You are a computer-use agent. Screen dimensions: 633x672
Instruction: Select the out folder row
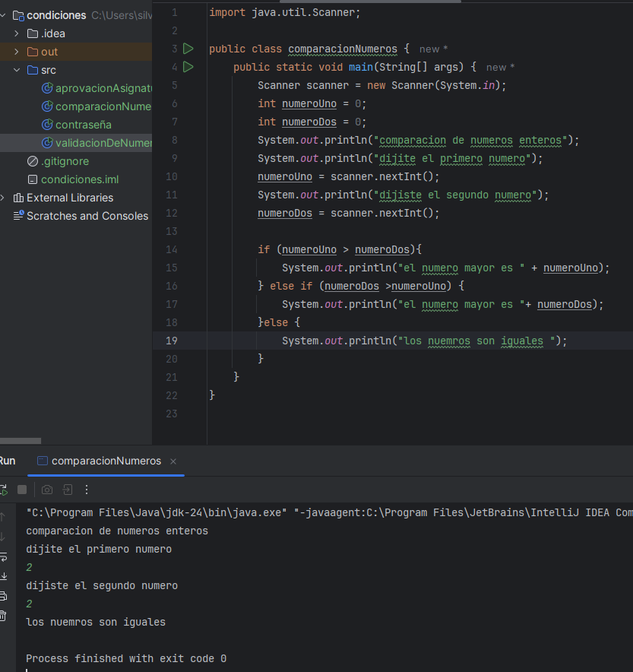[x=76, y=52]
